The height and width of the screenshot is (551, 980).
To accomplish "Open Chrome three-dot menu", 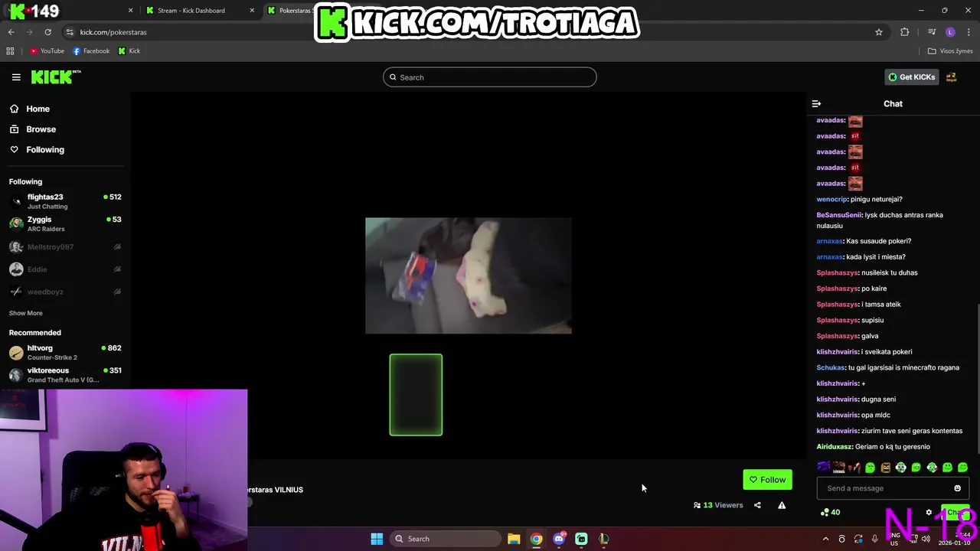I will coord(969,32).
